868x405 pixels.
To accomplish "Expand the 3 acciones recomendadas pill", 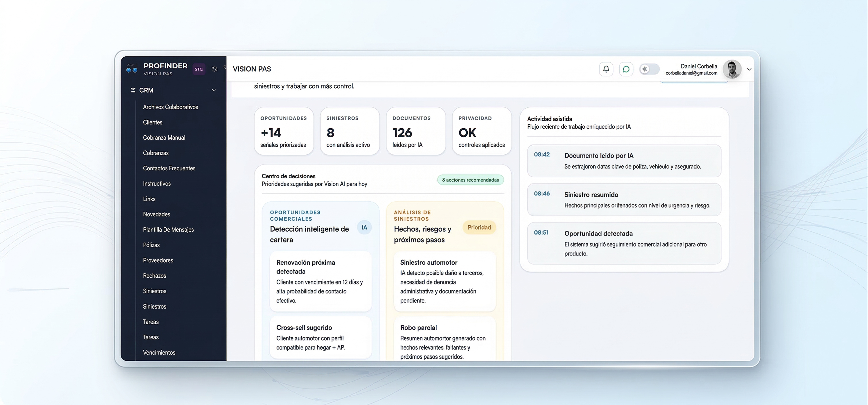I will point(470,179).
